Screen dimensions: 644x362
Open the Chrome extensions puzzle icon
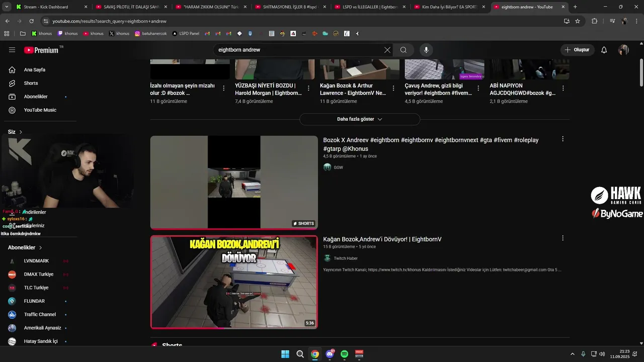click(x=595, y=21)
